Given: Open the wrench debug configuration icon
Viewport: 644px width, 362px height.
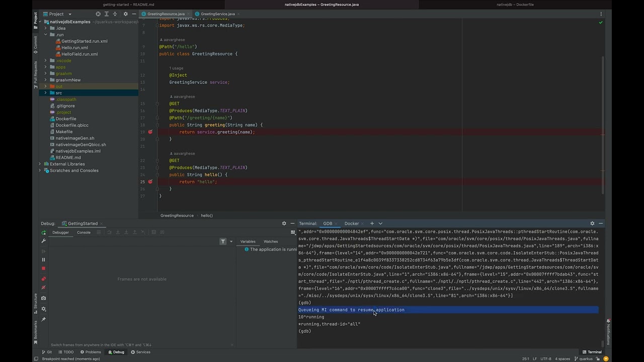Looking at the screenshot, I should click(x=43, y=241).
